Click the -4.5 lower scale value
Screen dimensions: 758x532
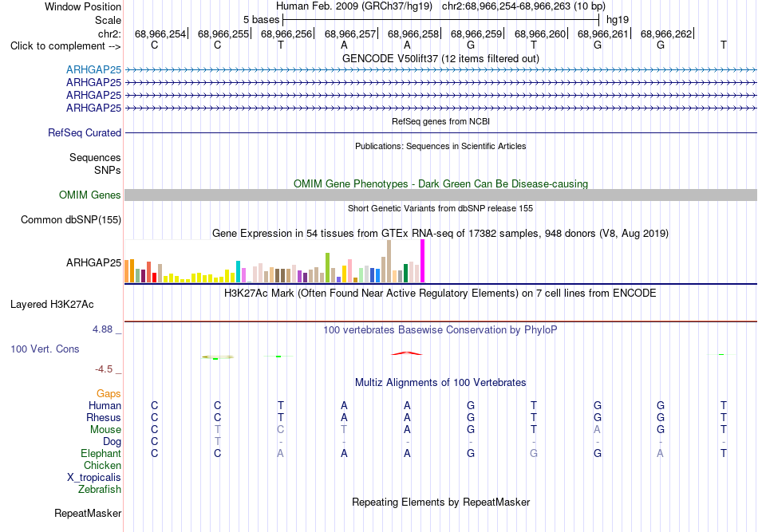(x=104, y=369)
